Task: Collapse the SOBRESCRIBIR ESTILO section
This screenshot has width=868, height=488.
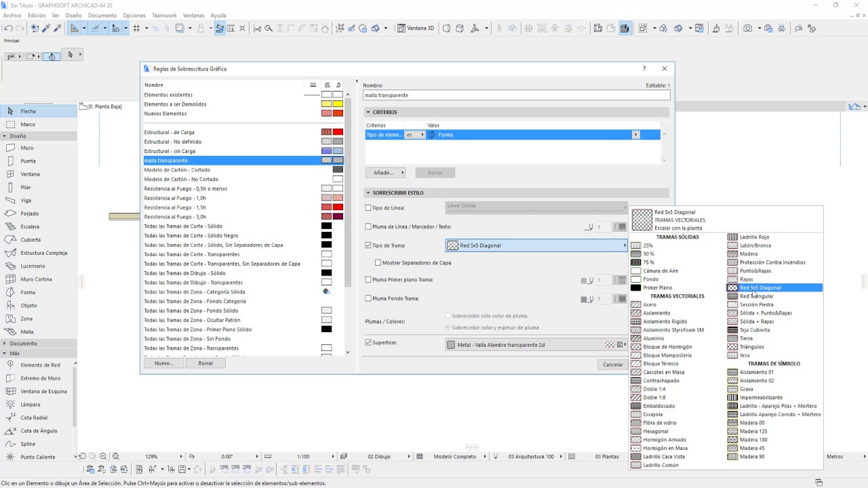Action: 368,193
